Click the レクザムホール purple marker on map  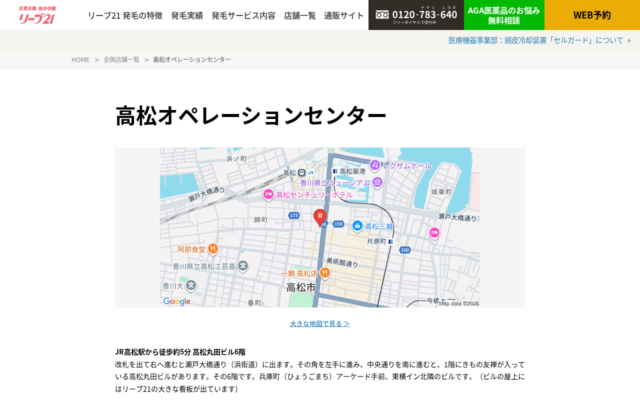point(375,165)
